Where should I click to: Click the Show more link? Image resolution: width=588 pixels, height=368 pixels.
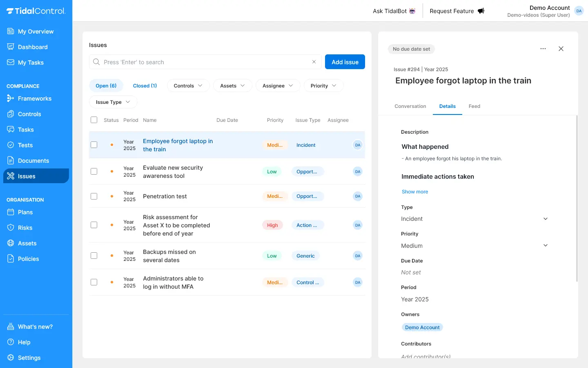click(x=415, y=192)
